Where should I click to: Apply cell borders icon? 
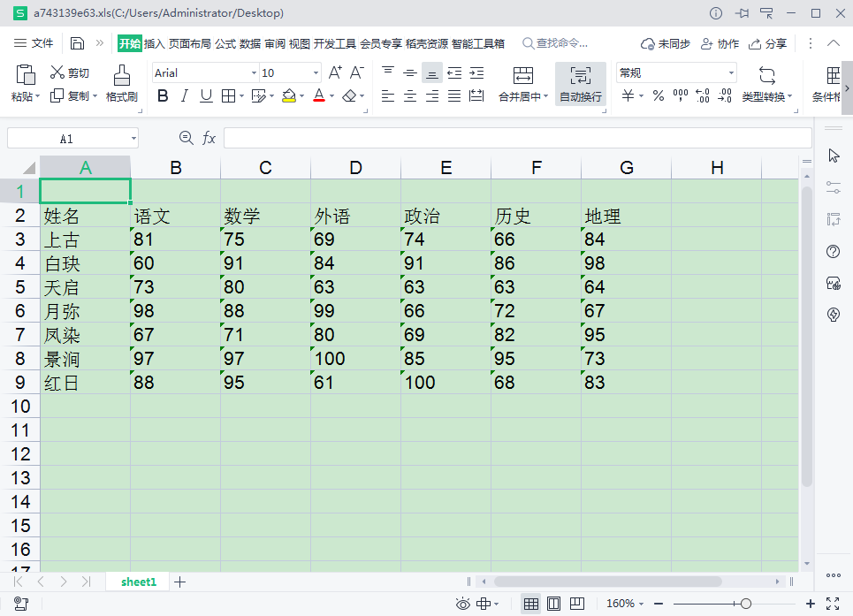click(x=228, y=96)
